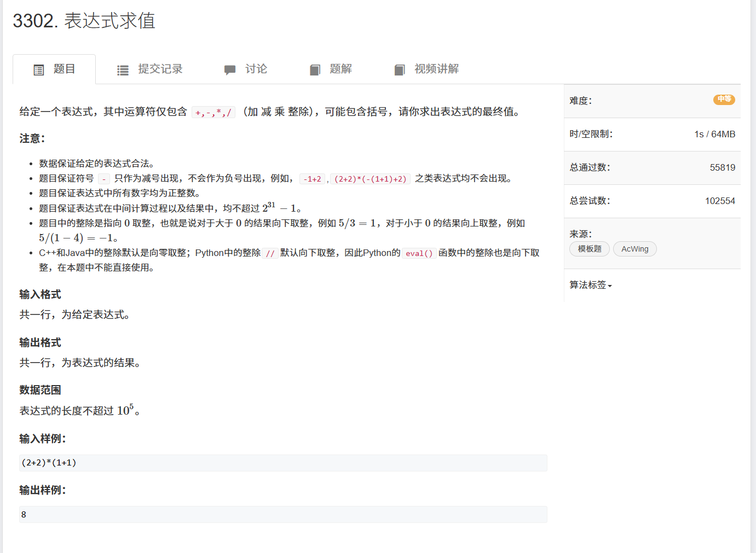
Task: Click the 提交记录 list icon
Action: point(123,70)
